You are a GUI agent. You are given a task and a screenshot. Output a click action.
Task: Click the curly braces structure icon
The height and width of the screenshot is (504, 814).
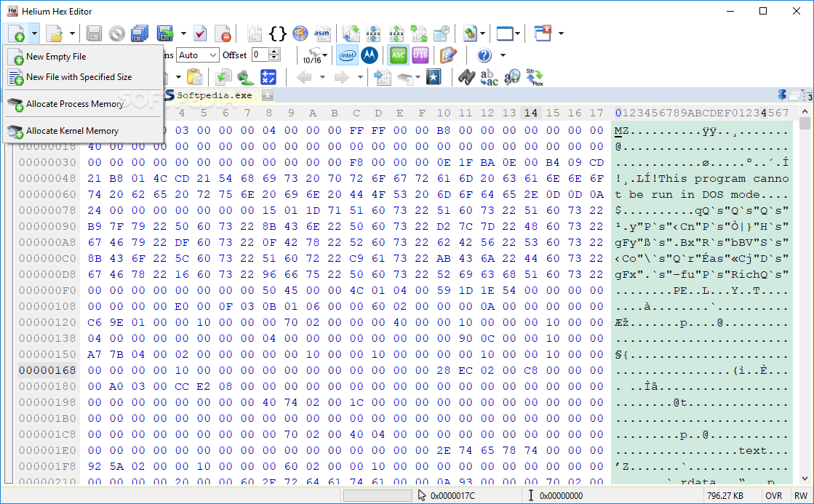(278, 33)
